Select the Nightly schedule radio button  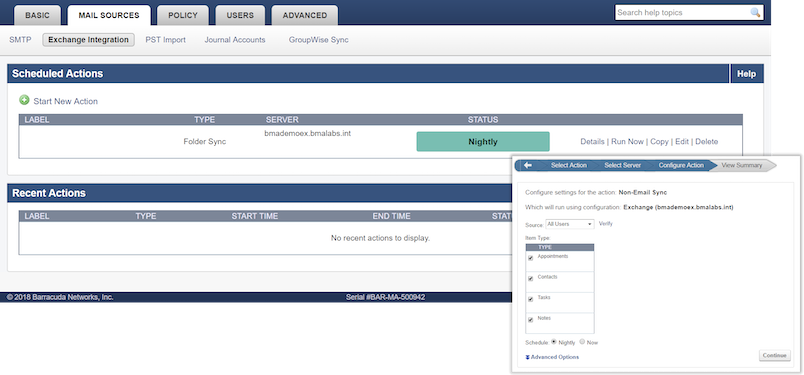click(x=554, y=342)
